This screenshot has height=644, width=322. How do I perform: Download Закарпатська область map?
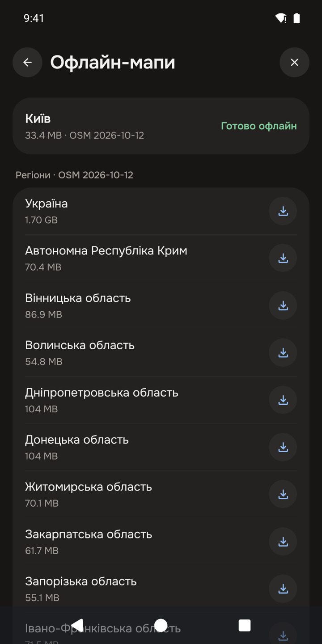[283, 542]
